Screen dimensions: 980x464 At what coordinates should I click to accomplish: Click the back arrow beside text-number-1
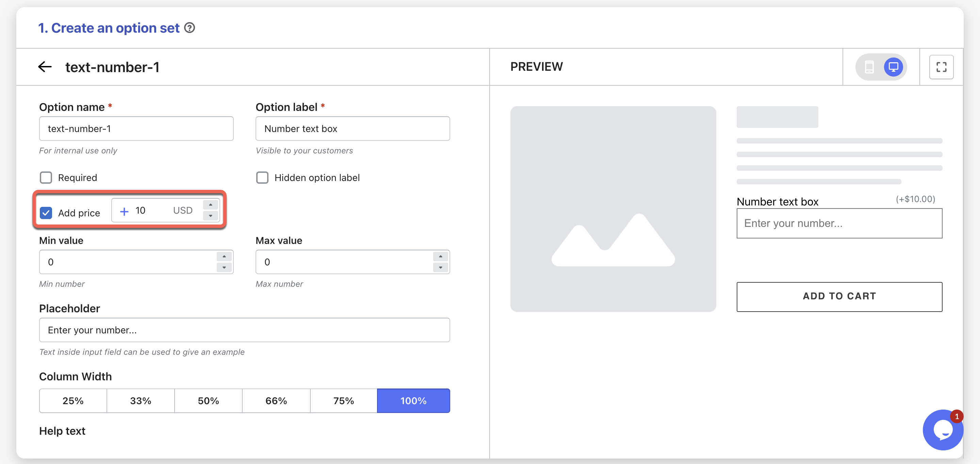point(45,67)
